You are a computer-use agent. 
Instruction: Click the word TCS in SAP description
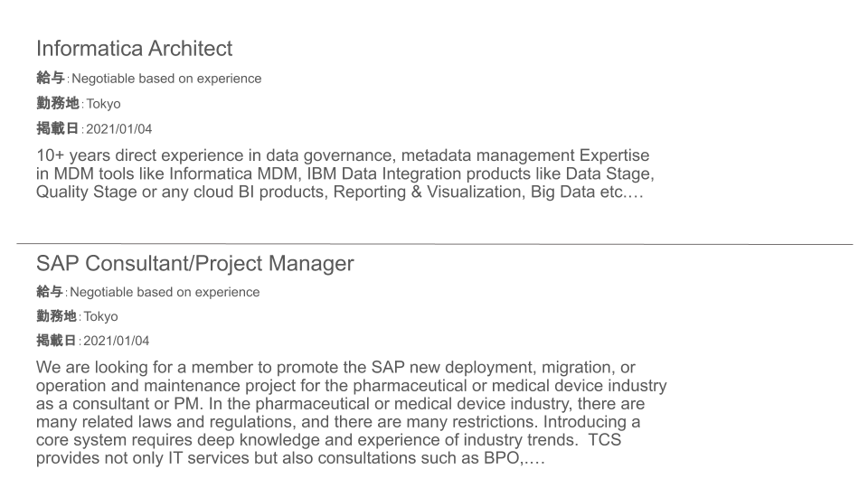tap(604, 440)
